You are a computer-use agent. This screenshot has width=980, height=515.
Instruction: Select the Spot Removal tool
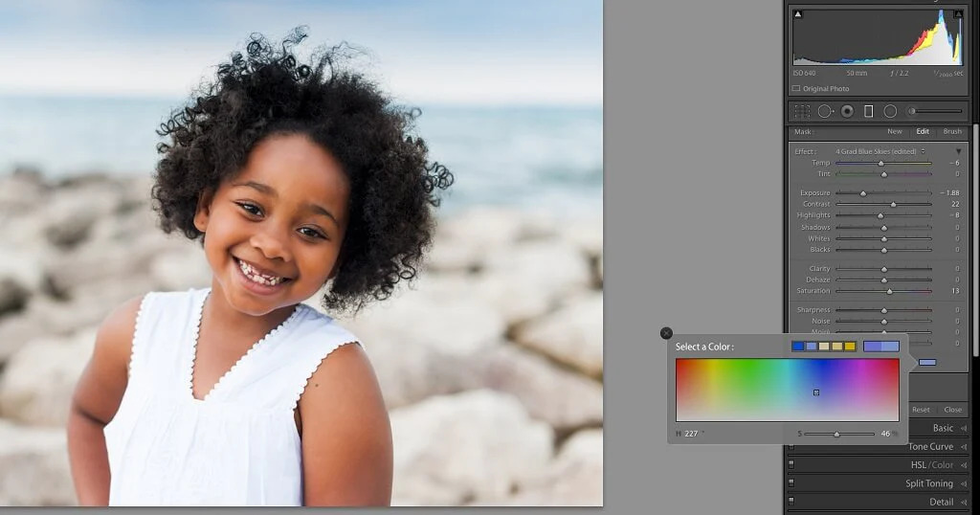(x=825, y=111)
